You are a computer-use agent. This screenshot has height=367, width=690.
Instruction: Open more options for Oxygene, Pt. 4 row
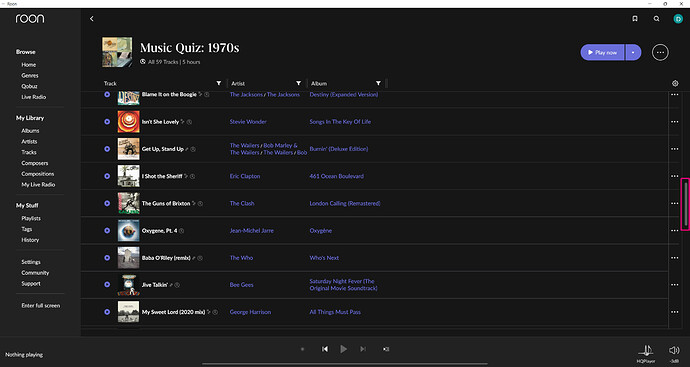pyautogui.click(x=675, y=230)
